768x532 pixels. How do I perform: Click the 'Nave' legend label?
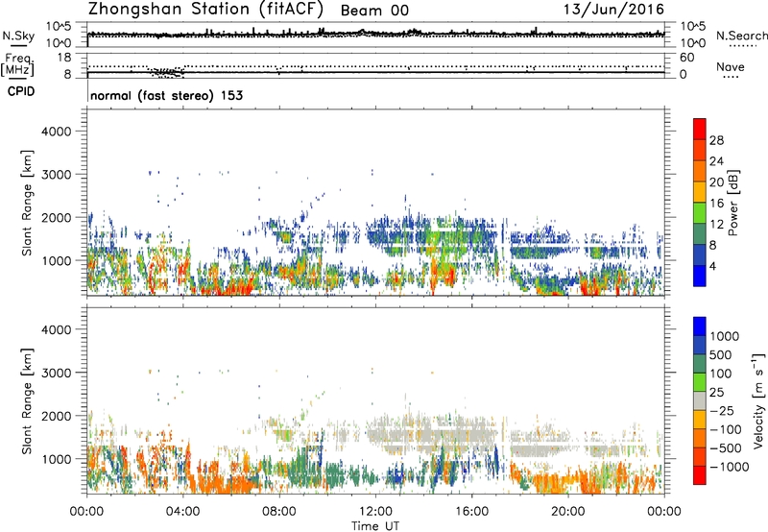pos(731,67)
